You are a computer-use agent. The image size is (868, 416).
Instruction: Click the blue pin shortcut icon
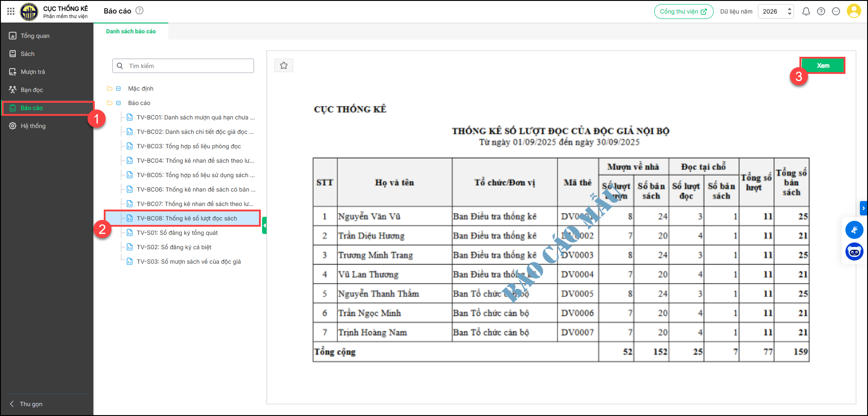click(x=854, y=230)
